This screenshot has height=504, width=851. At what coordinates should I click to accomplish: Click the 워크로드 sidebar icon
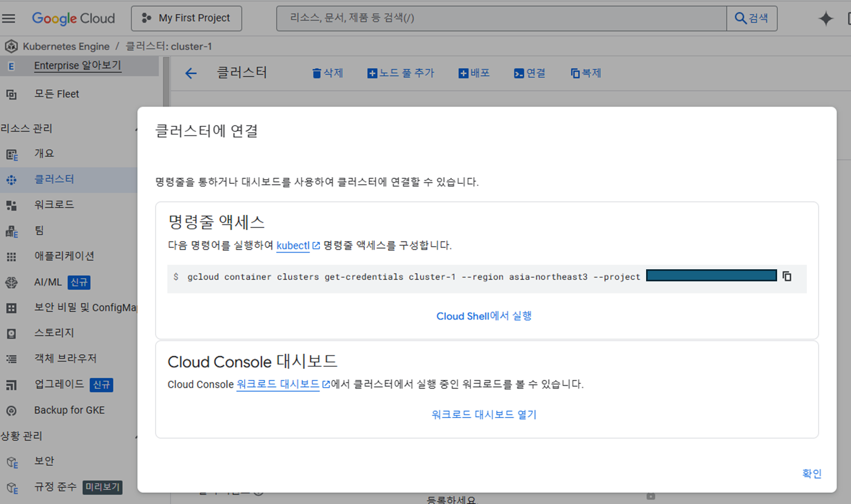pyautogui.click(x=11, y=205)
